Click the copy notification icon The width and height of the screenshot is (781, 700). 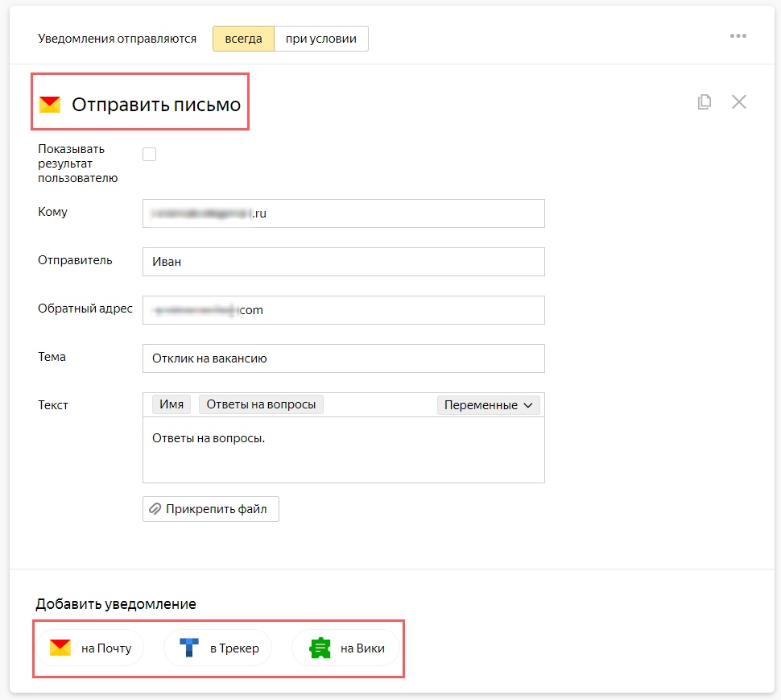[705, 101]
